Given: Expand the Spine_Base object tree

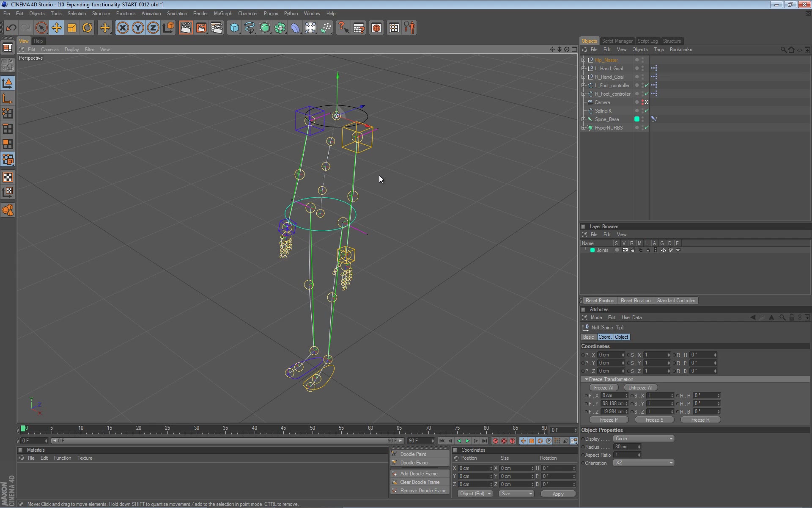Looking at the screenshot, I should [584, 119].
